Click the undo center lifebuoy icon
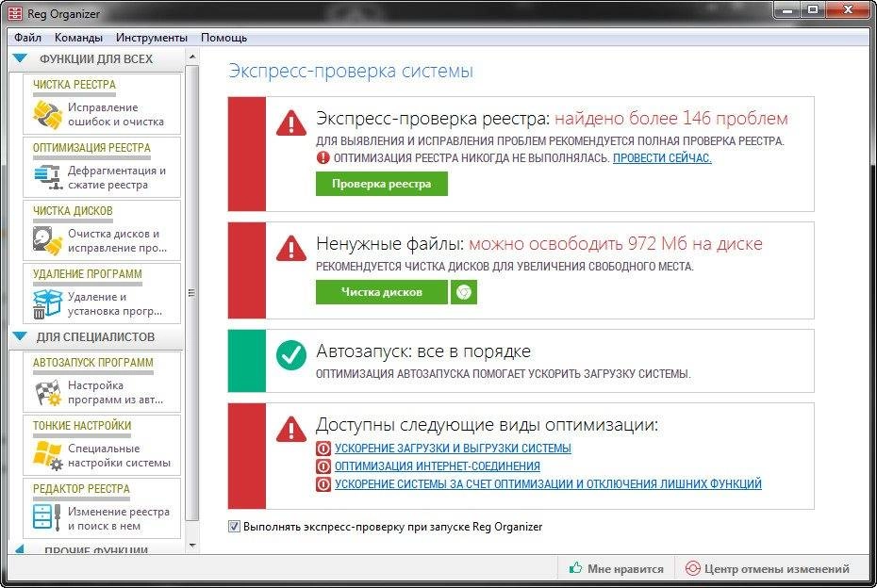The image size is (877, 588). (x=692, y=568)
